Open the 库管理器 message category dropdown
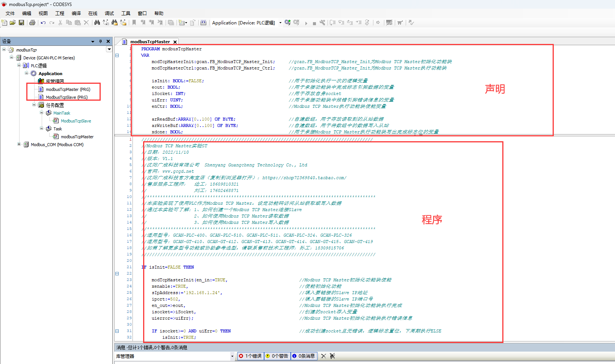The image size is (615, 364). point(232,356)
